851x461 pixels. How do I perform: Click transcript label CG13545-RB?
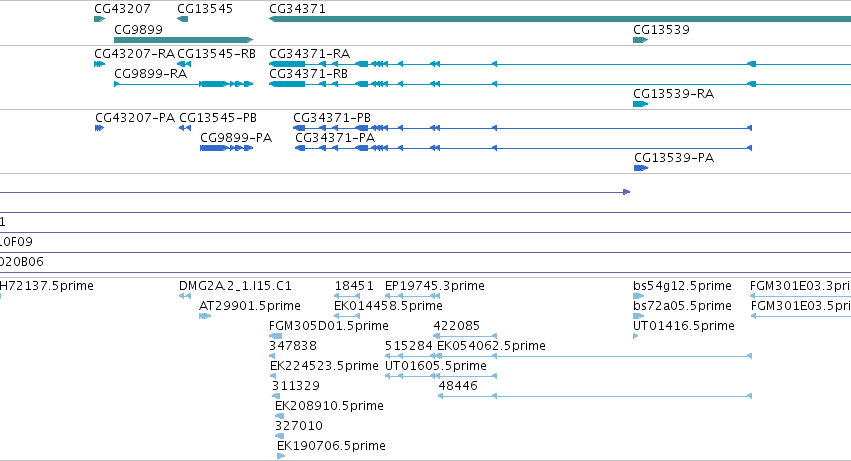217,54
